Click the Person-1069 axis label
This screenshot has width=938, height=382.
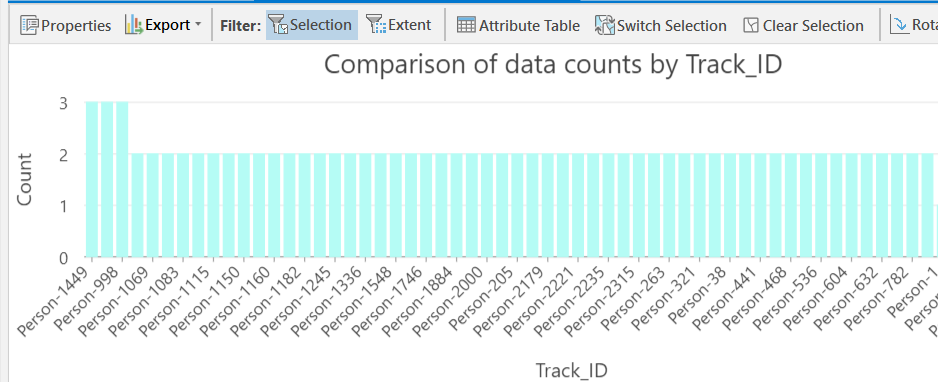coord(114,302)
